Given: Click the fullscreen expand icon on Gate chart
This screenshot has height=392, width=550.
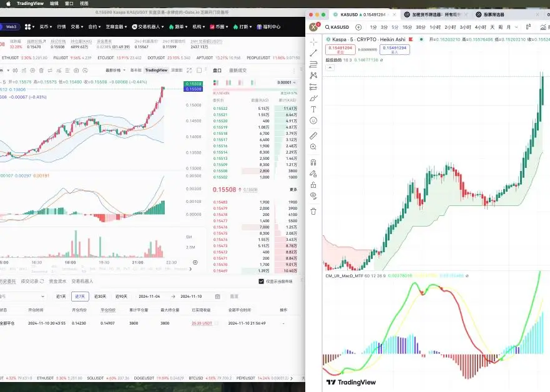Looking at the screenshot, I should 189,70.
